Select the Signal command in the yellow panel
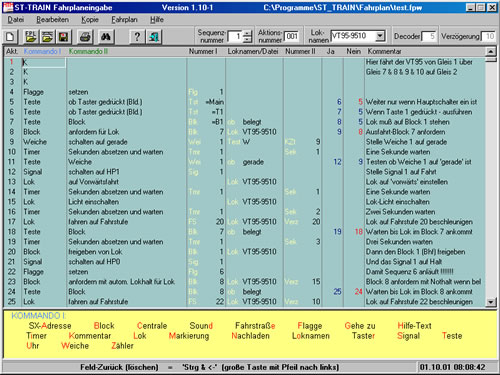Viewport: 500px width, 375px height. pos(408,336)
